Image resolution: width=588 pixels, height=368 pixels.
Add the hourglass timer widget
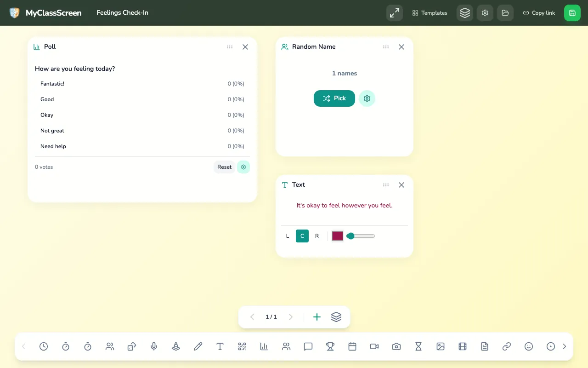[x=418, y=346]
